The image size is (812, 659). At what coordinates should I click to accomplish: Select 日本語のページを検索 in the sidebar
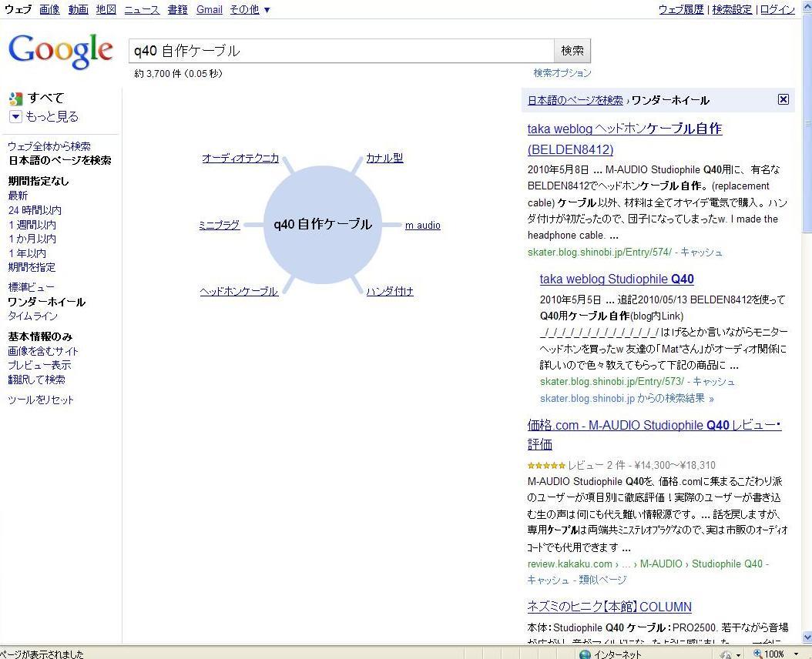[59, 160]
